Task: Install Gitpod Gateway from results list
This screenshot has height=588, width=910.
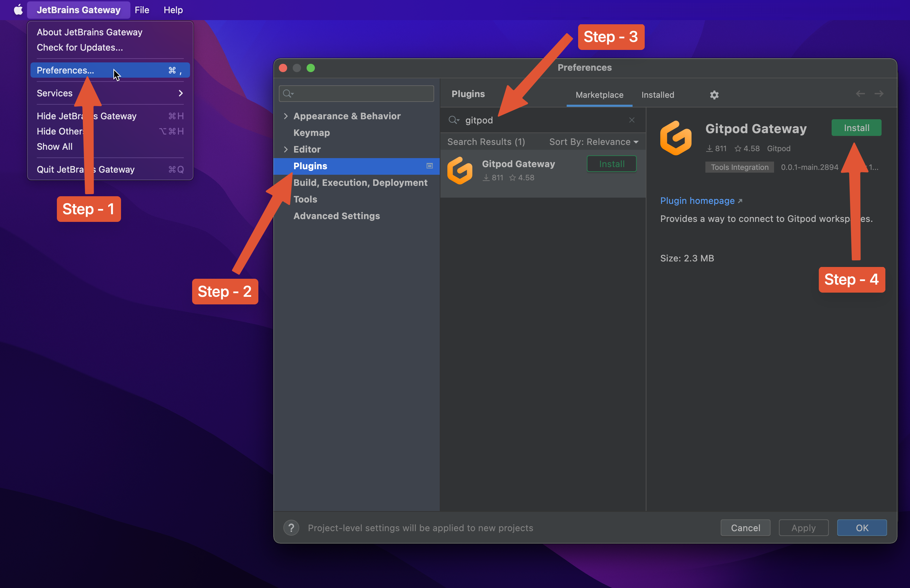Action: click(x=611, y=164)
